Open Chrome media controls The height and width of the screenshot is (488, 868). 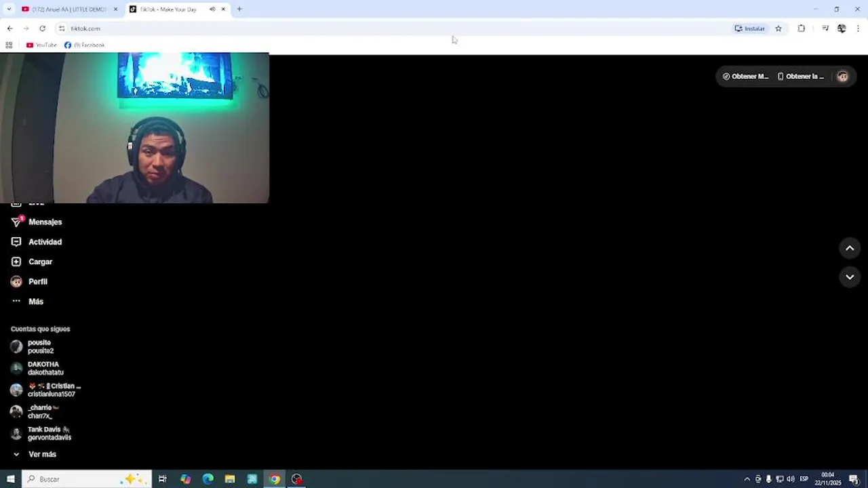click(x=825, y=28)
